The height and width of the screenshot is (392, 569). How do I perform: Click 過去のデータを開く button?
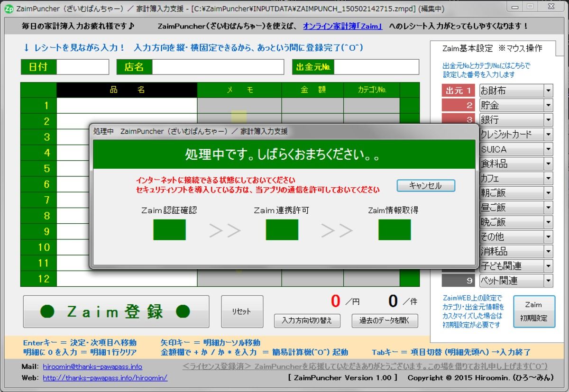(385, 320)
